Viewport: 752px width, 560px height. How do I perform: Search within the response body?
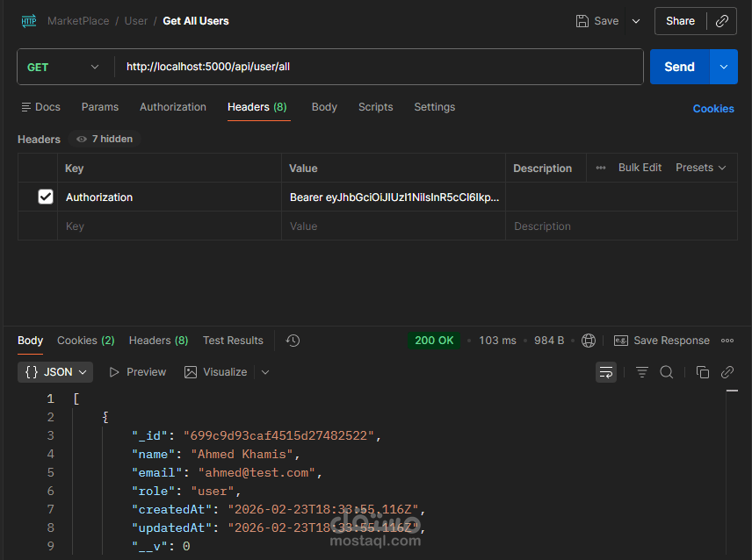(667, 372)
